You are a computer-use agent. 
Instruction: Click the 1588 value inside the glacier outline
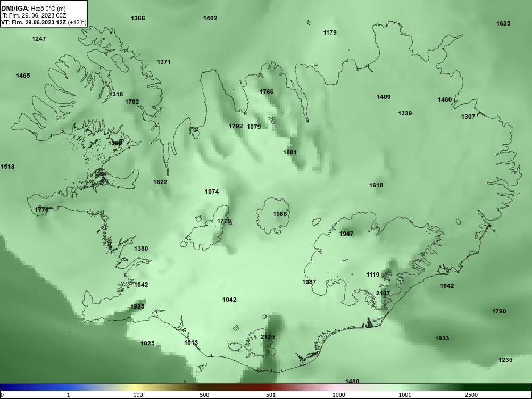[280, 214]
